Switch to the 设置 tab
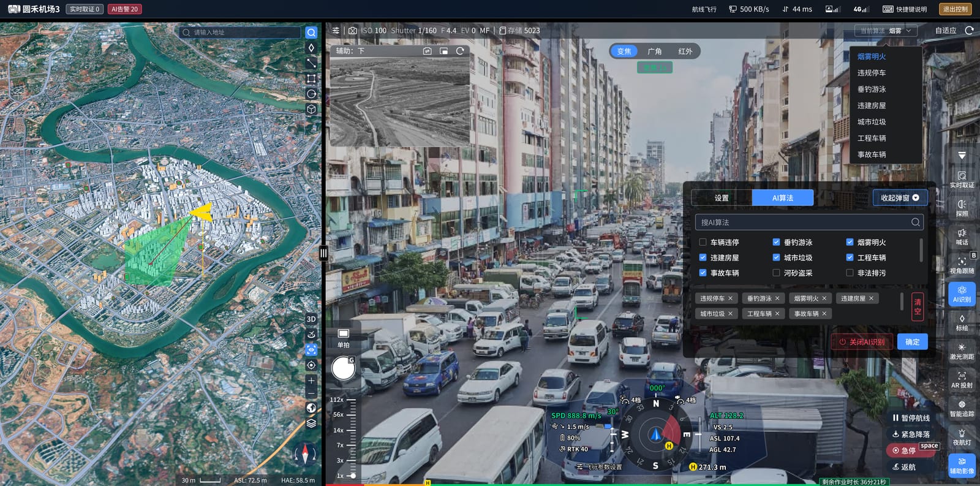The width and height of the screenshot is (980, 486). (722, 198)
